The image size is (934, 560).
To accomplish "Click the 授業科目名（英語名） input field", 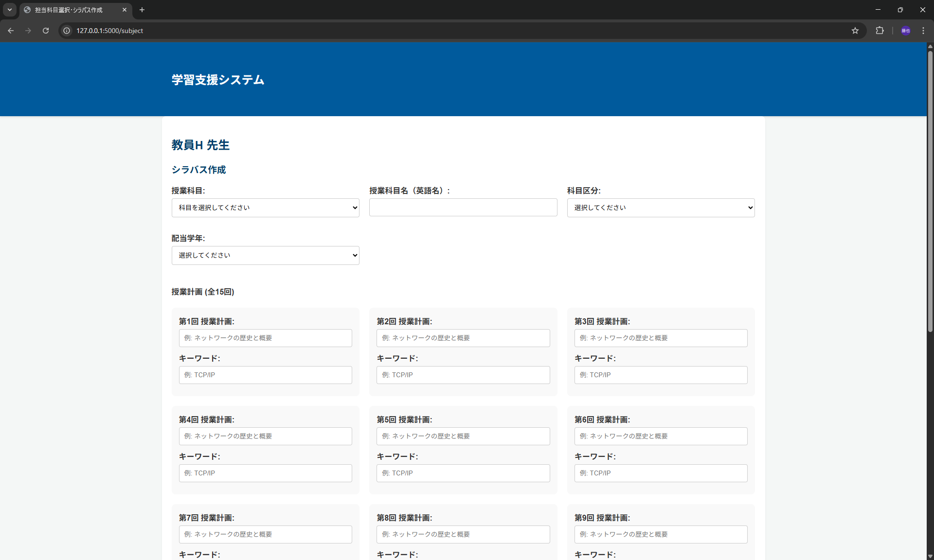I will click(463, 208).
